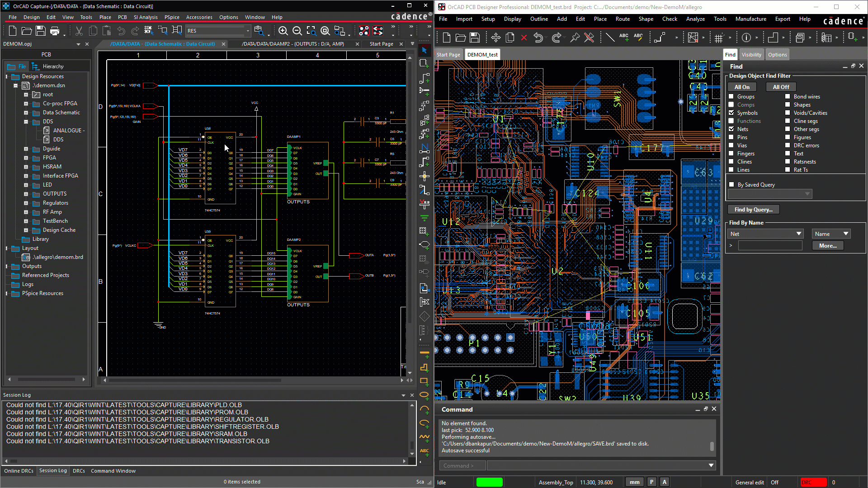The image size is (868, 488).
Task: Click Cut scissors icon in Capture toolbar
Action: coord(79,31)
